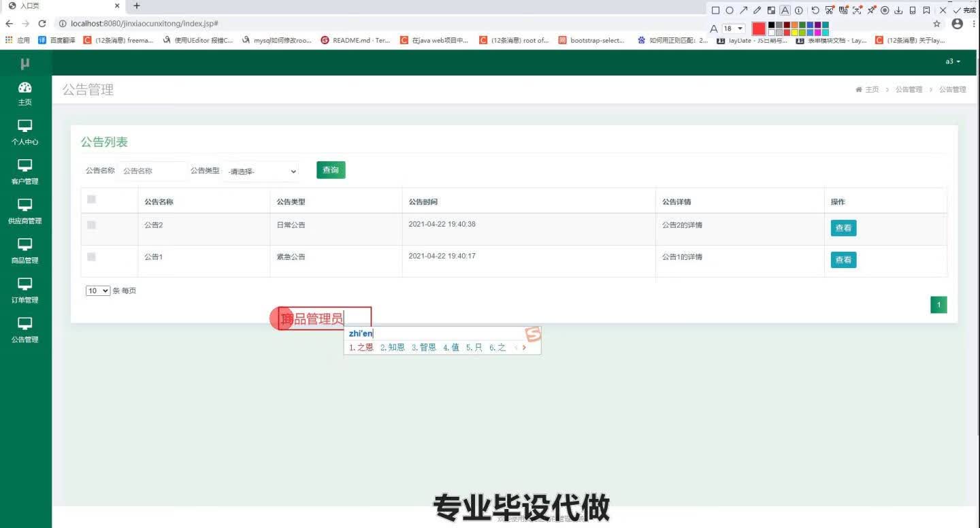Open the Chrome profile avatar
Screen dimensions: 980x528
tap(958, 24)
